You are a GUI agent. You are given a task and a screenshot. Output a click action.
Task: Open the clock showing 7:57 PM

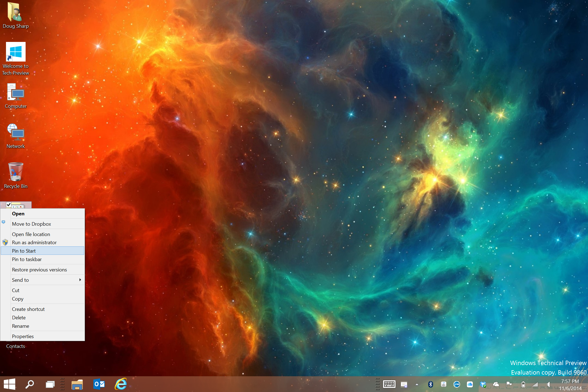click(570, 385)
